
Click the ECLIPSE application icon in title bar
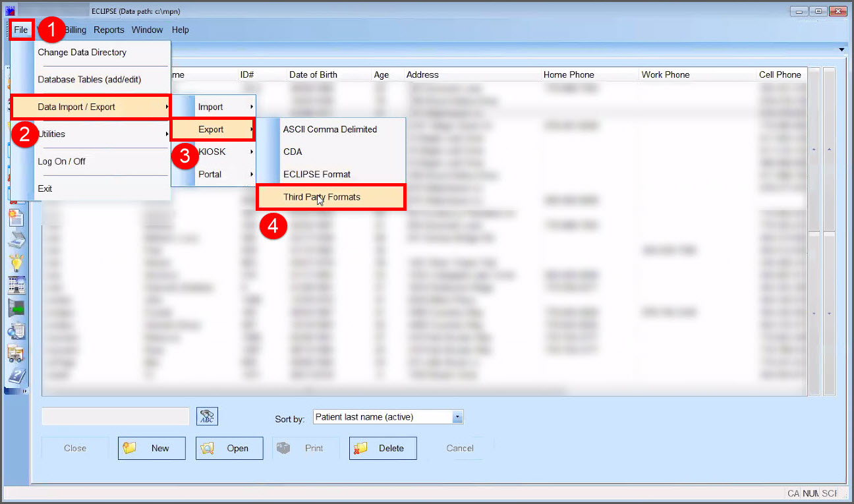click(10, 11)
